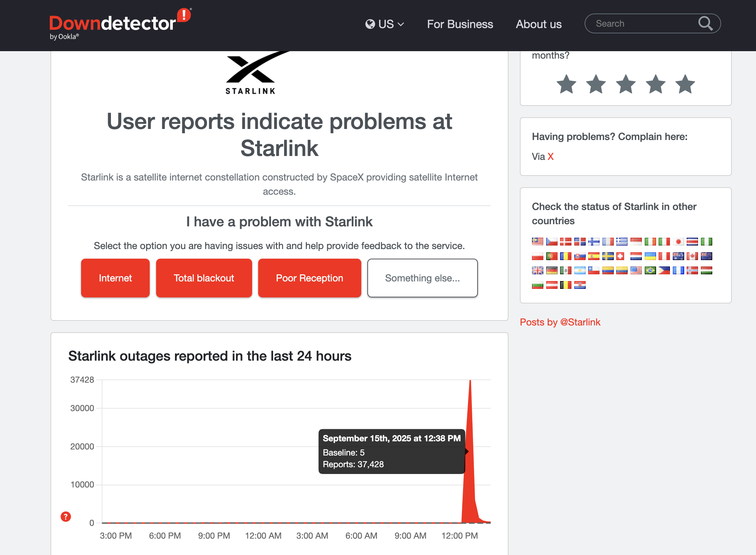Report a Total blackout issue

tap(204, 278)
